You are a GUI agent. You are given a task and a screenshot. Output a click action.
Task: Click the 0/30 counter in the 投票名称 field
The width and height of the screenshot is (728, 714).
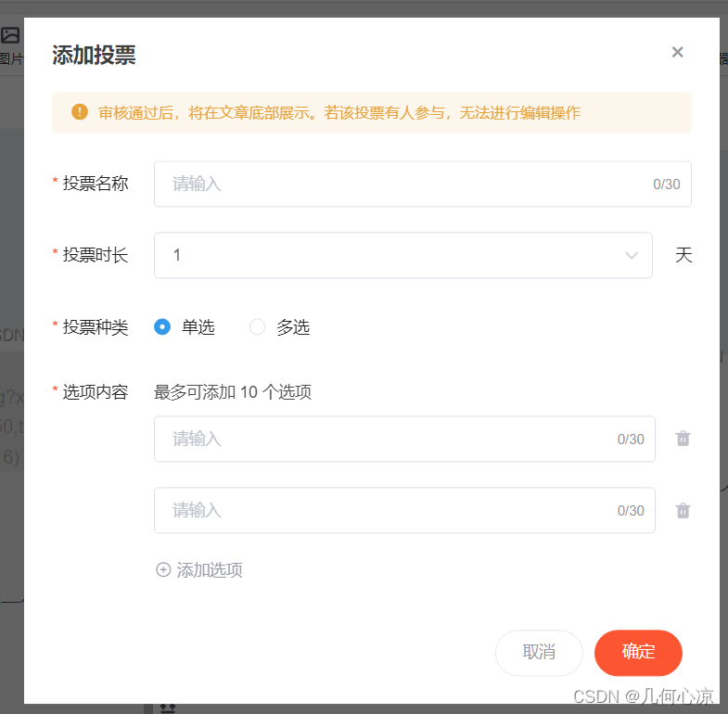(x=666, y=185)
